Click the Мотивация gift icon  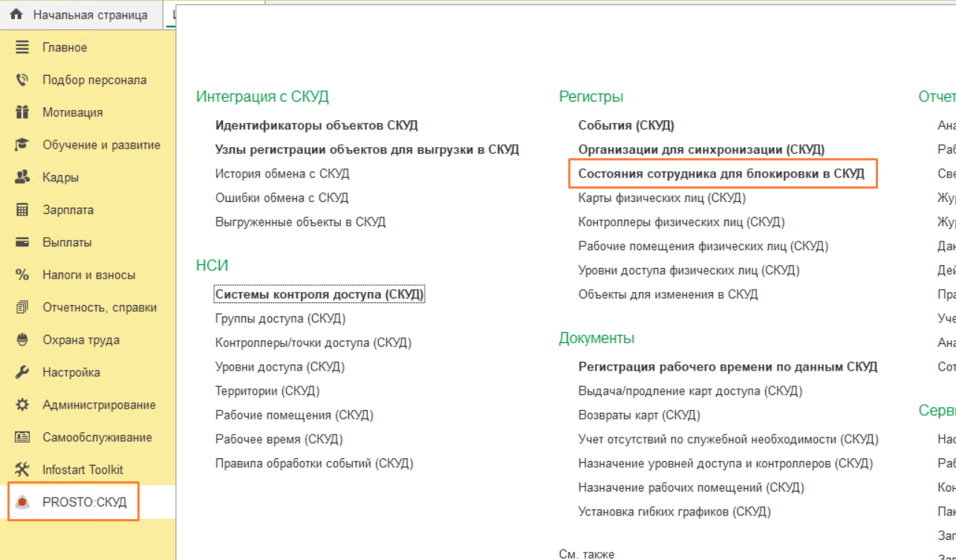point(22,113)
